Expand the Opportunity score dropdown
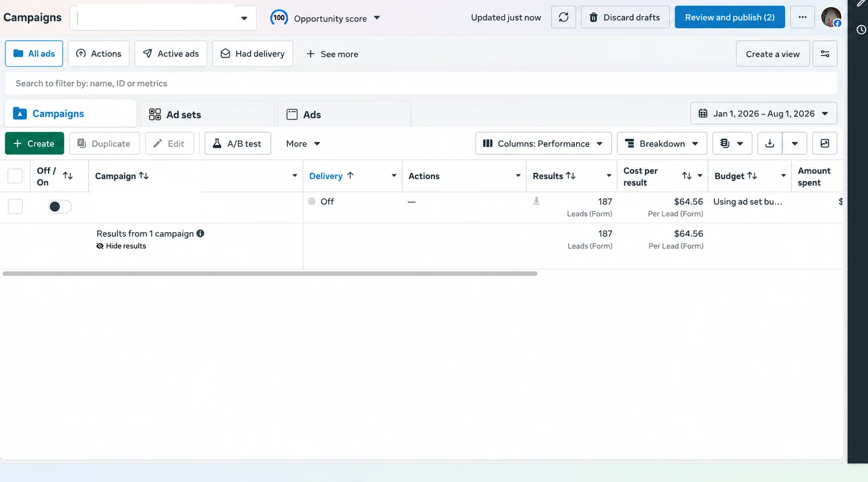Screen dimensions: 868x482 click(x=377, y=18)
